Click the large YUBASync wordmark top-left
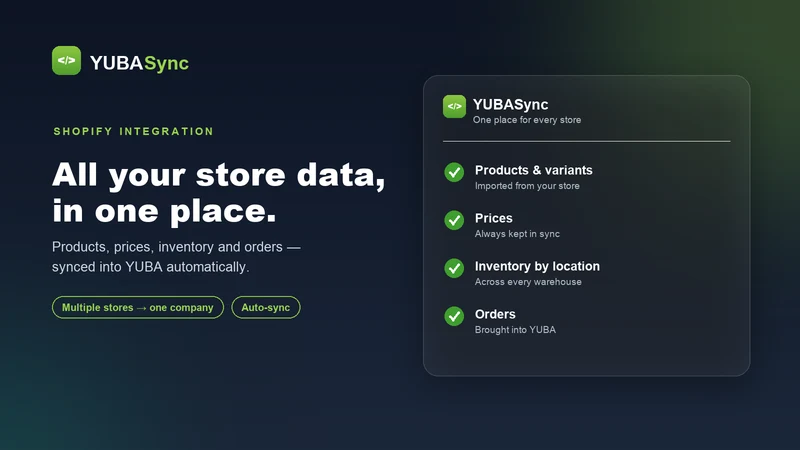Image resolution: width=800 pixels, height=450 pixels. pyautogui.click(x=139, y=63)
